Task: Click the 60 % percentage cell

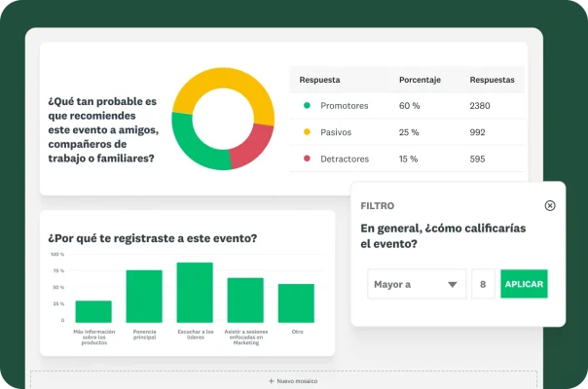Action: tap(409, 106)
